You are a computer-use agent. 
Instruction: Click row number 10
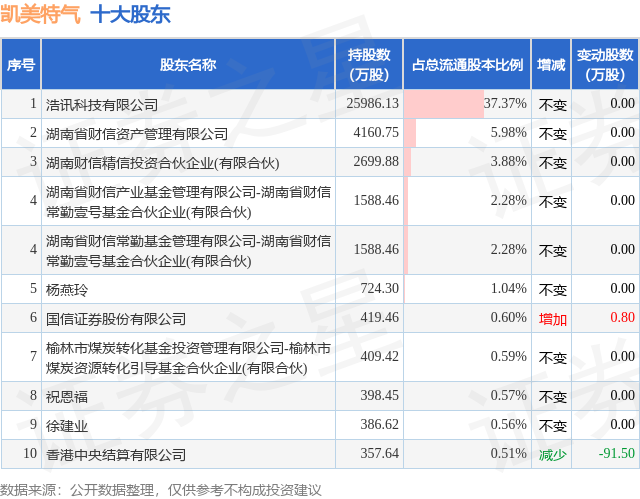pos(30,453)
